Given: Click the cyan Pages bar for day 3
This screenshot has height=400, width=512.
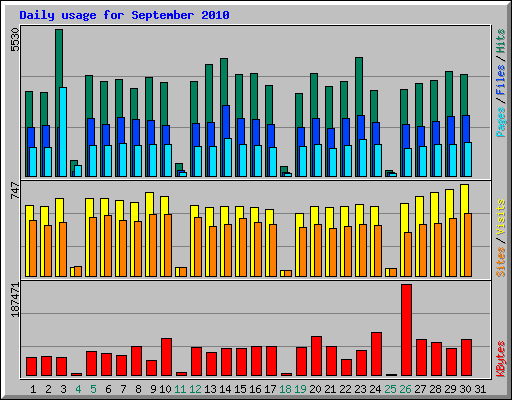Looking at the screenshot, I should [x=63, y=132].
